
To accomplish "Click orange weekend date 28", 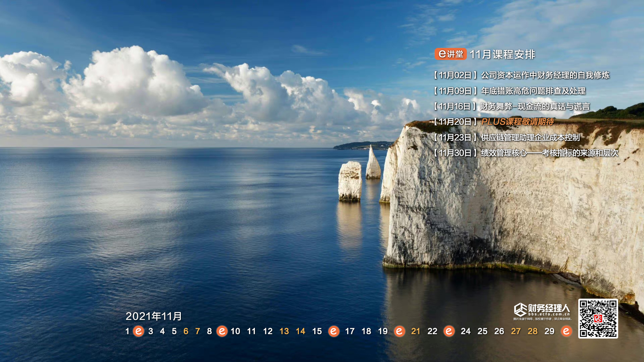I will coord(533,331).
